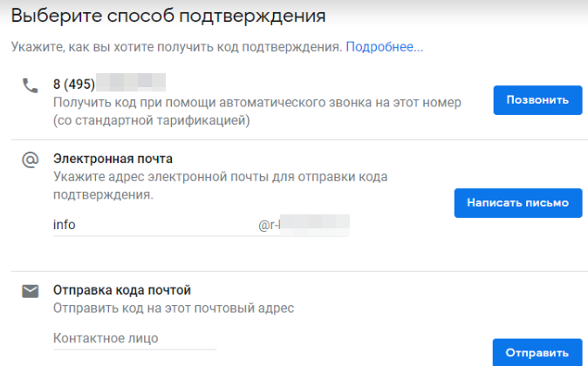Select the 8 (495) phone number
Screen dimensions: 588x366
point(74,85)
